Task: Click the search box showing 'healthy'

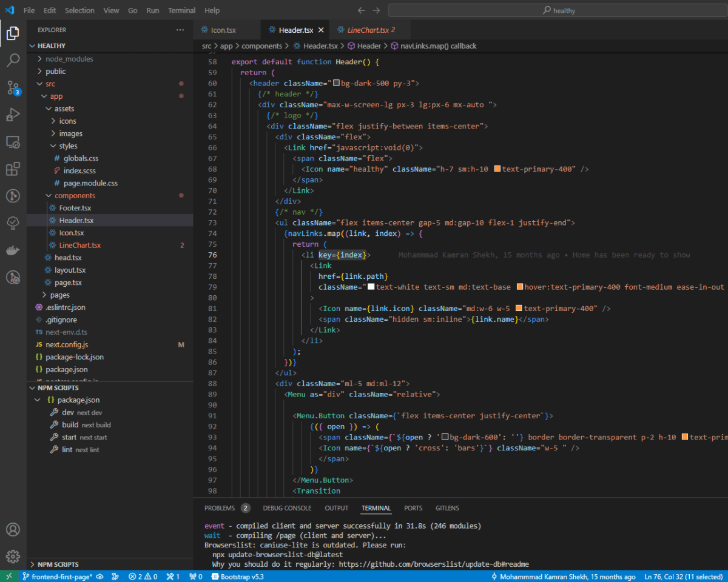Action: (558, 10)
